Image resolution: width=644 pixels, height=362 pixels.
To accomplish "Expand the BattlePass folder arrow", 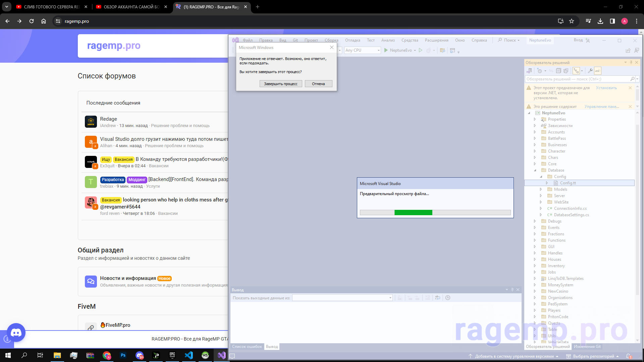I will [x=535, y=138].
